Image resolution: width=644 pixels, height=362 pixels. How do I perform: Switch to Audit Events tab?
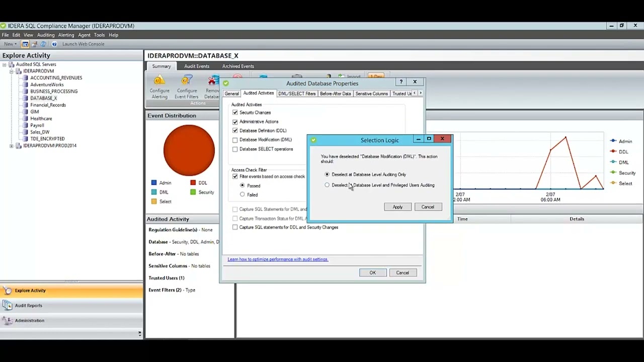tap(197, 66)
